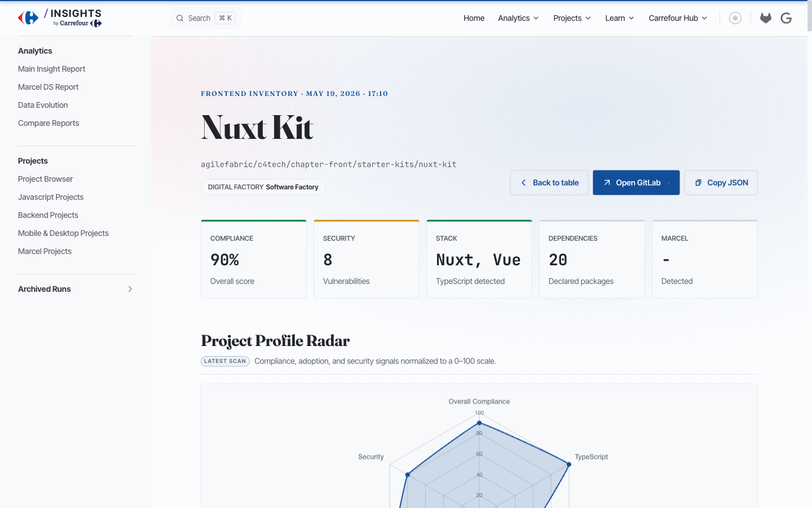This screenshot has height=508, width=812.
Task: Open Compare Reports page
Action: point(48,123)
